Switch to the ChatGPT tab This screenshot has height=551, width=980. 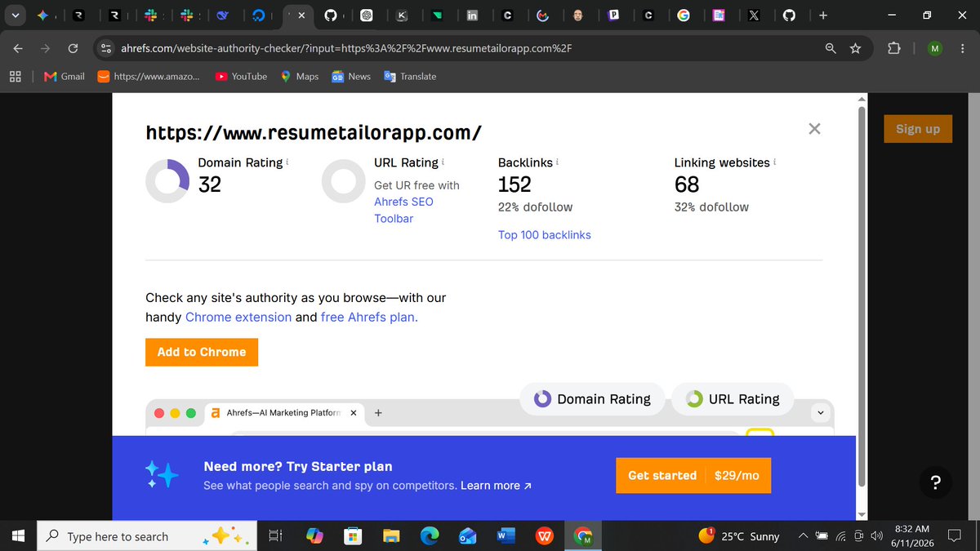click(x=367, y=15)
